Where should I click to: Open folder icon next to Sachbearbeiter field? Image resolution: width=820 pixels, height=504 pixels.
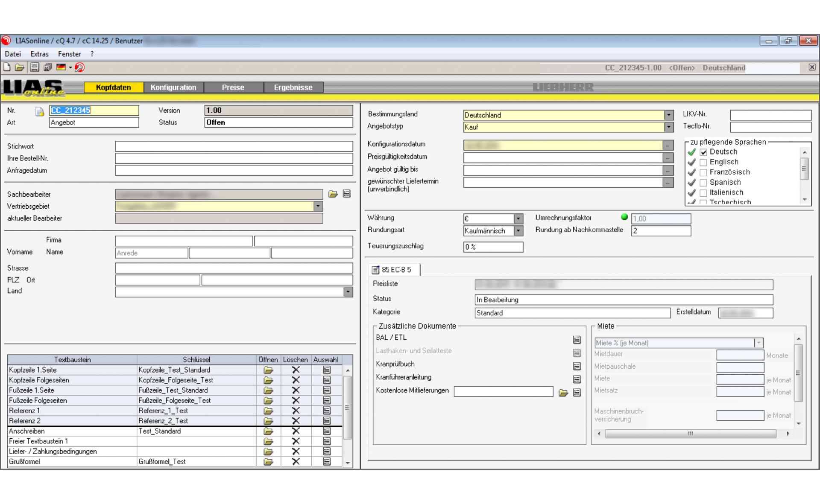(333, 194)
